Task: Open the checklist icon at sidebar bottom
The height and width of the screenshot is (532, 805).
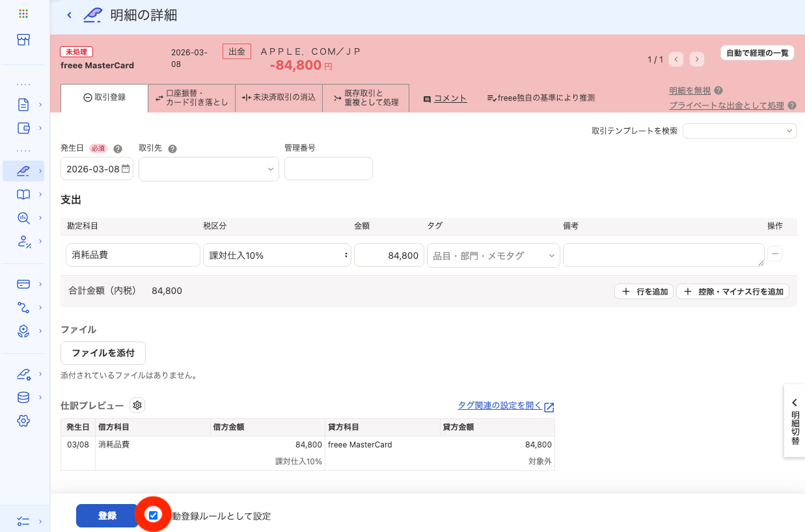Action: 23,521
